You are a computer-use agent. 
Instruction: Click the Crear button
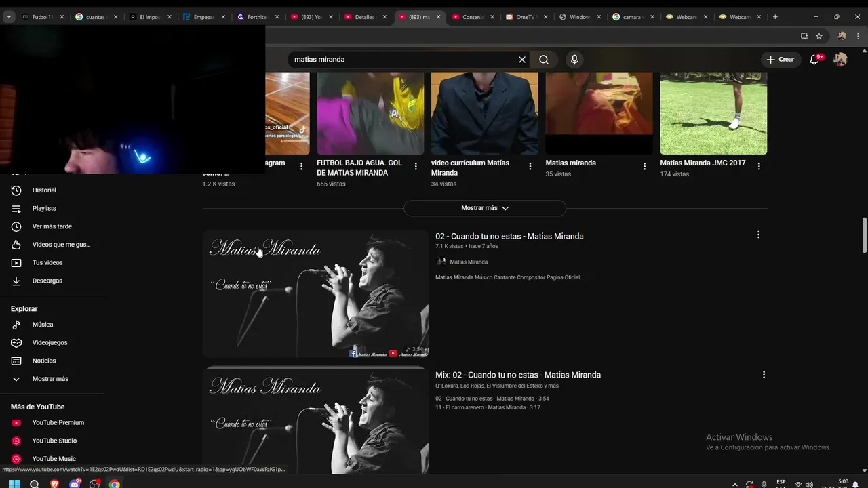tap(781, 60)
